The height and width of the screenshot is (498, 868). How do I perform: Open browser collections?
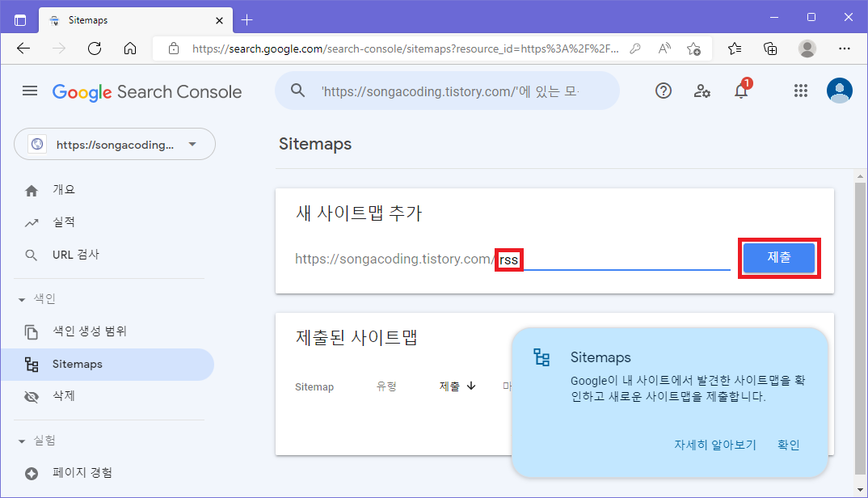point(770,49)
